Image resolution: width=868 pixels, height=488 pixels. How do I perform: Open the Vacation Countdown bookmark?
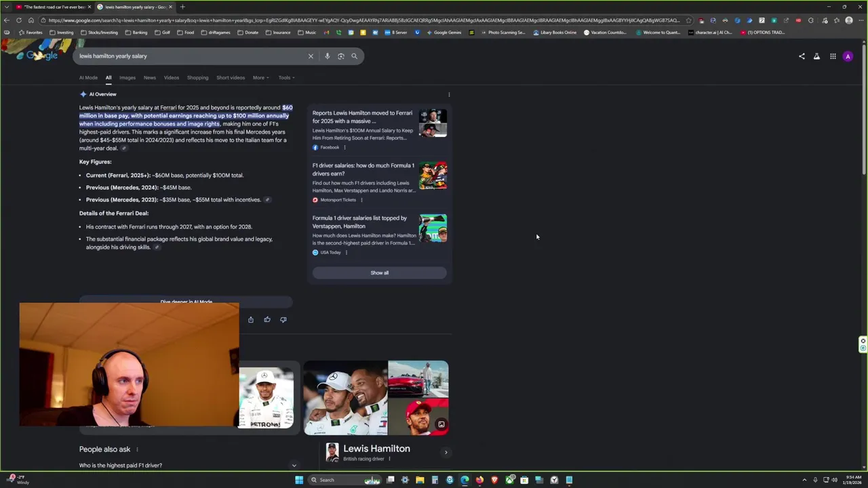(605, 33)
